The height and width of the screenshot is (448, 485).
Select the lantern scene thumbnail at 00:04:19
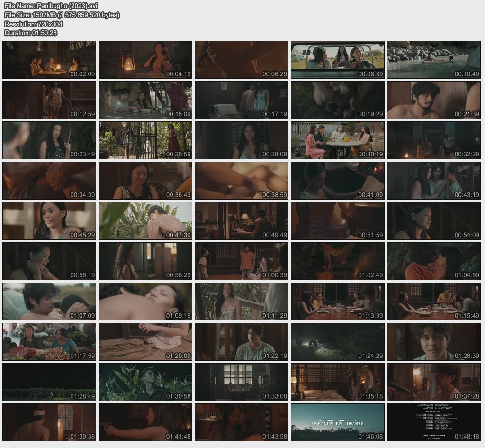(145, 60)
